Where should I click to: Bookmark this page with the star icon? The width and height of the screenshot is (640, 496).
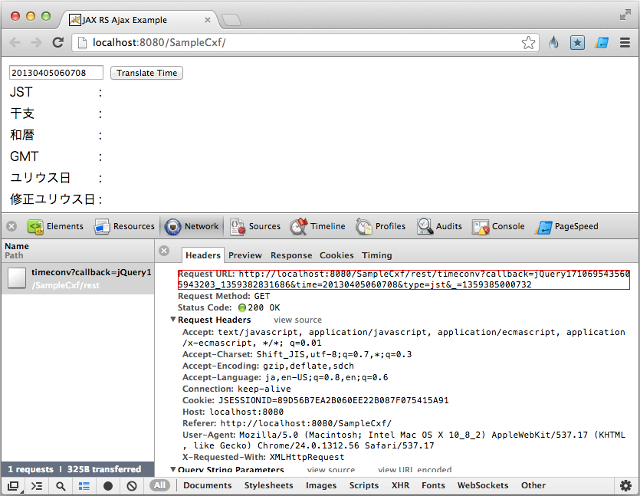click(528, 42)
